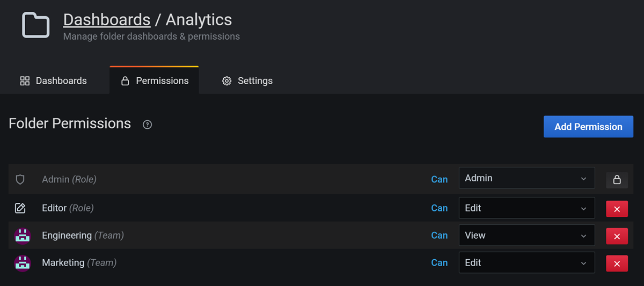Delete the Engineering team permission
The width and height of the screenshot is (644, 286).
617,236
